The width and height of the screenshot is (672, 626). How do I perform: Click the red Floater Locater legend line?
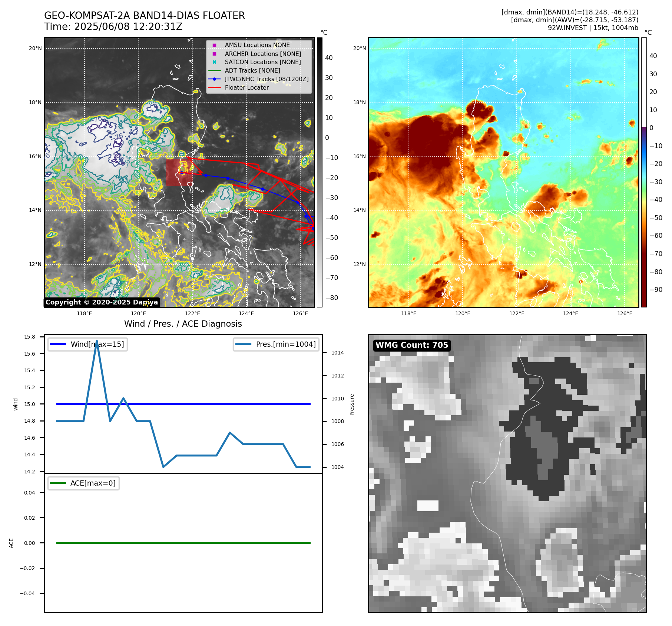[x=215, y=88]
